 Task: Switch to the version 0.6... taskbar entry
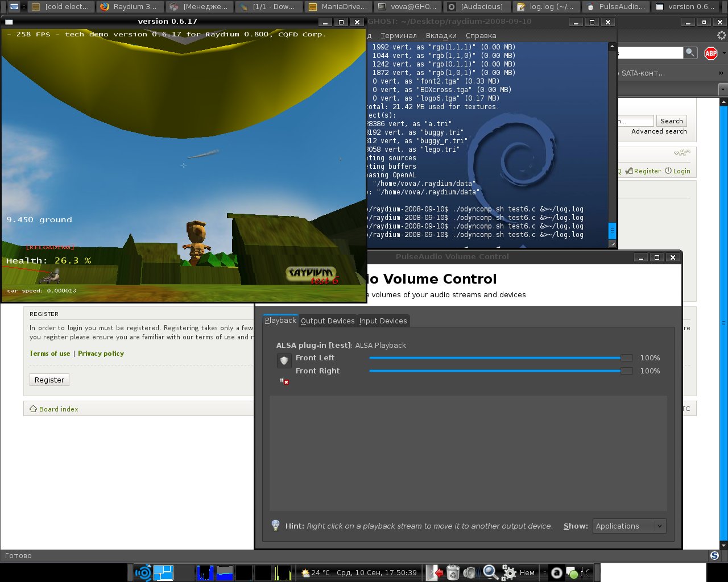click(685, 7)
